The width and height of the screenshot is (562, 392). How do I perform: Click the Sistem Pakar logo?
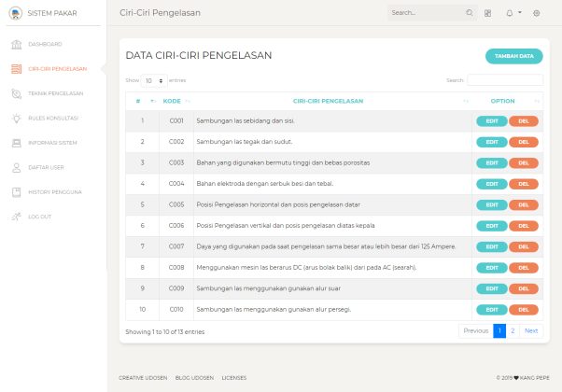[15, 13]
